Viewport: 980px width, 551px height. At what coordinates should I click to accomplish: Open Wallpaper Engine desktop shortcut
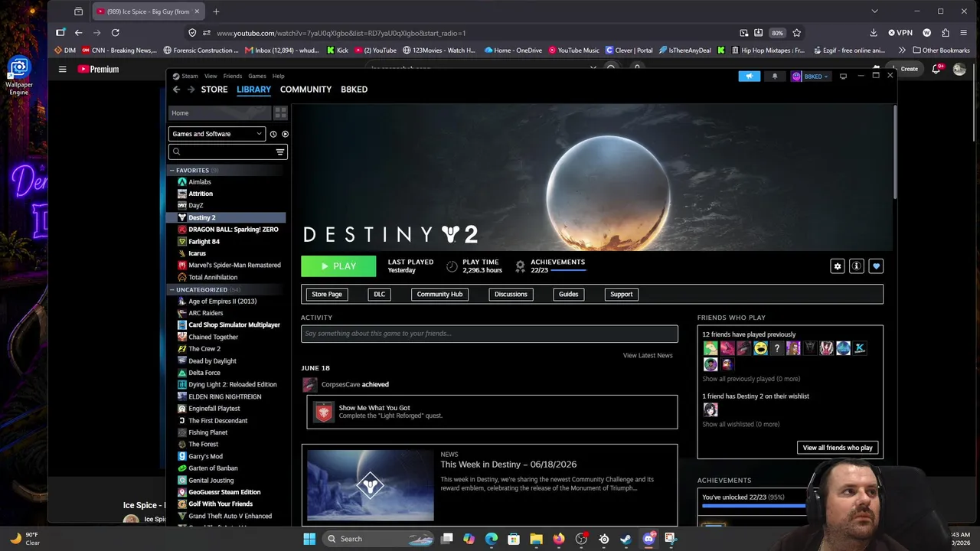coord(19,77)
